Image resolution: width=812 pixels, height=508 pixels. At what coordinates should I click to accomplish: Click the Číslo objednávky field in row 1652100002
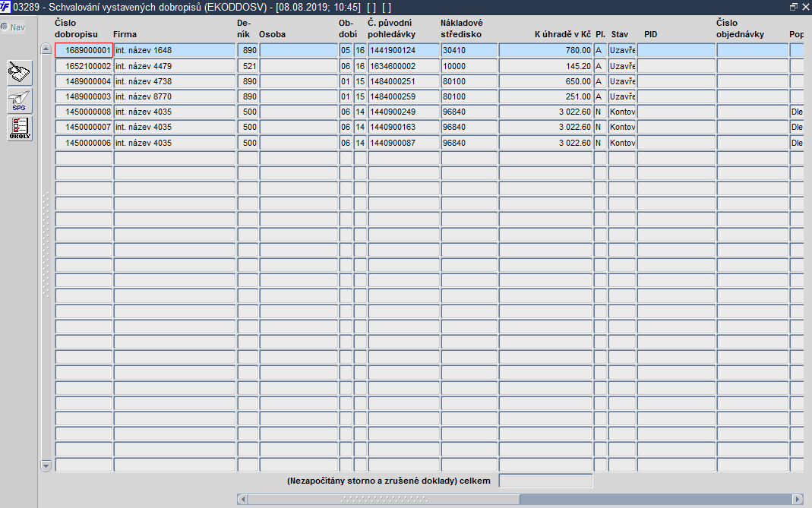(753, 66)
